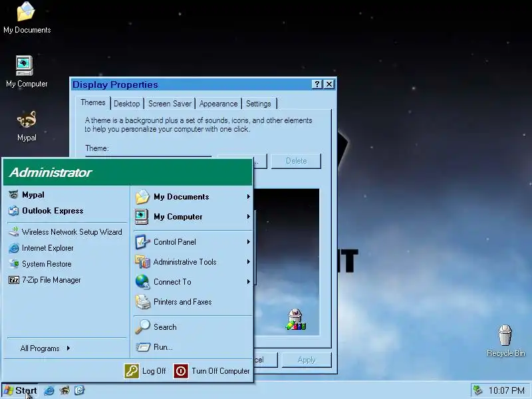Screen dimensions: 532x399
Task: Click the system tray hardware icon
Action: (x=477, y=390)
